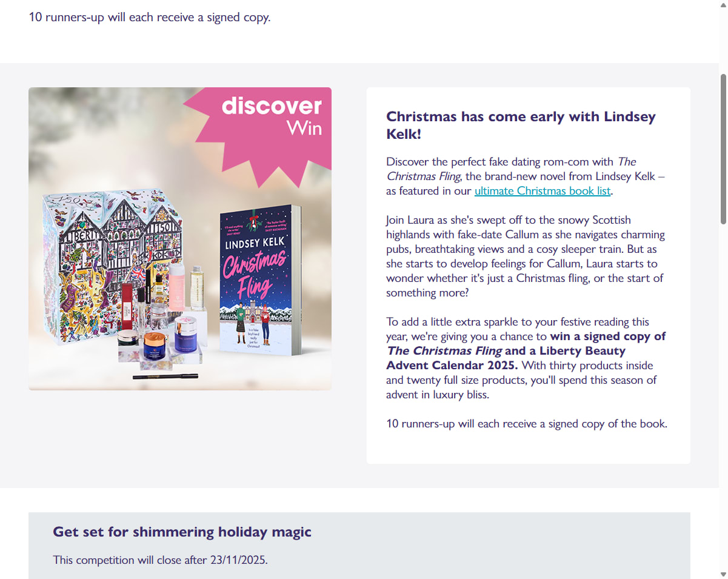Image resolution: width=728 pixels, height=579 pixels.
Task: Click the scrollbar up arrow
Action: coord(723,5)
